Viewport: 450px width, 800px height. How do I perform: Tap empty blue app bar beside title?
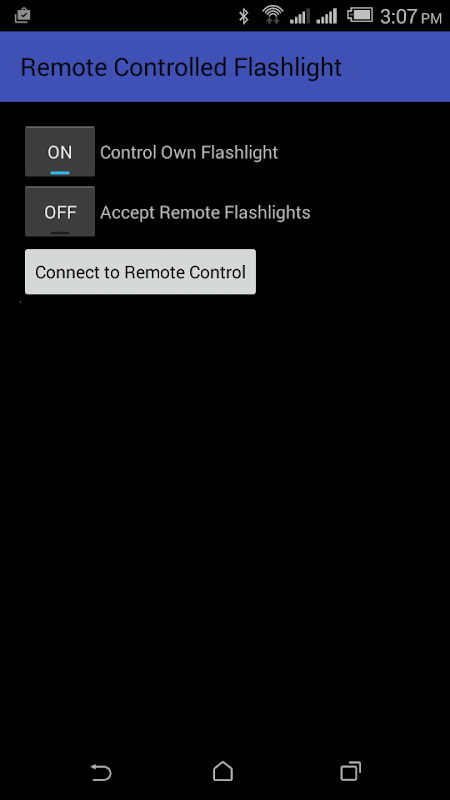point(395,67)
